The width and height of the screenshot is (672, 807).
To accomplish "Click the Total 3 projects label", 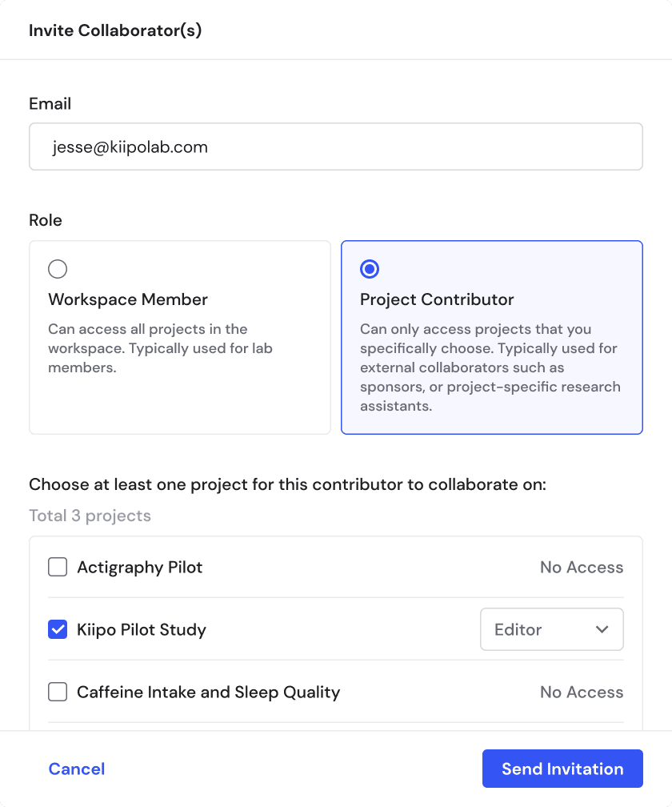I will click(90, 516).
